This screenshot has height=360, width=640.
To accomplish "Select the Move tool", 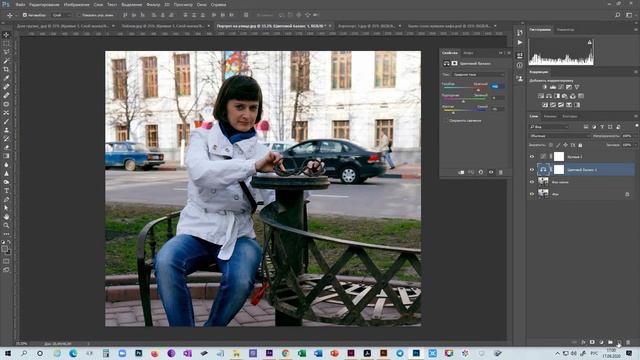I will (6, 35).
